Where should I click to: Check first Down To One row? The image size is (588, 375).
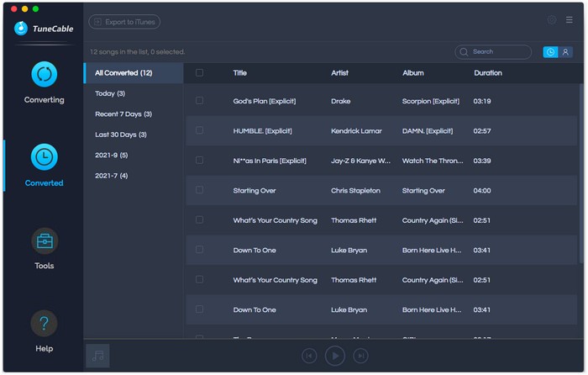(200, 250)
